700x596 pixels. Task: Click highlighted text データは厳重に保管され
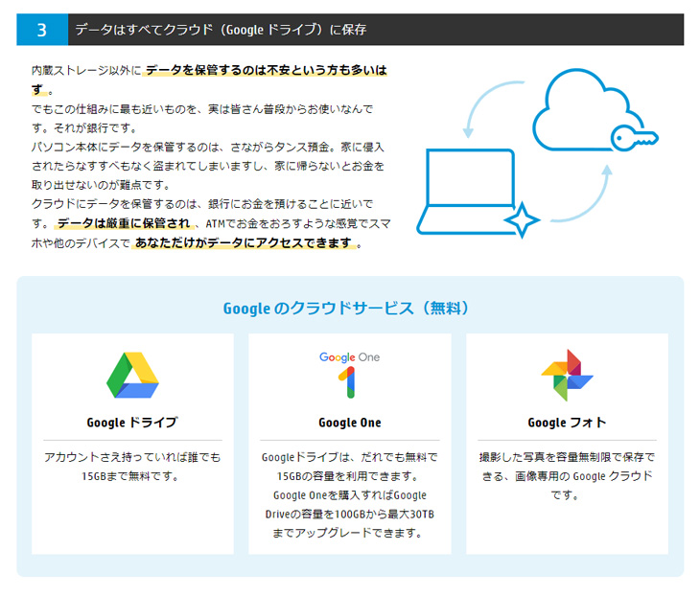click(124, 223)
